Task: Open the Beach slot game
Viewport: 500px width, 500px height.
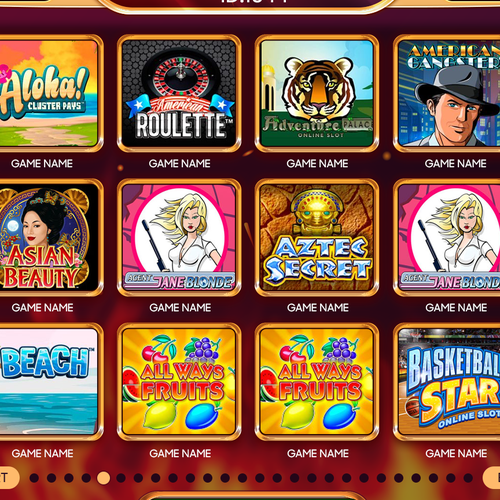Action: click(50, 381)
